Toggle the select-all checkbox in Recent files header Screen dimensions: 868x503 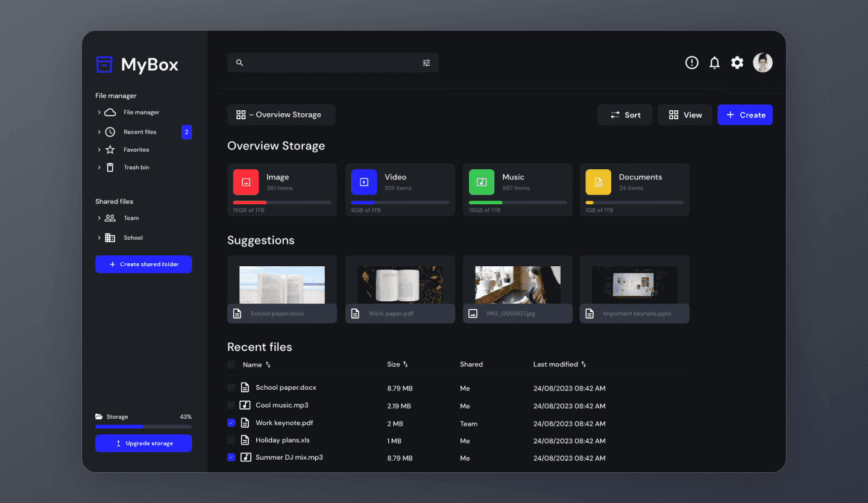click(231, 364)
